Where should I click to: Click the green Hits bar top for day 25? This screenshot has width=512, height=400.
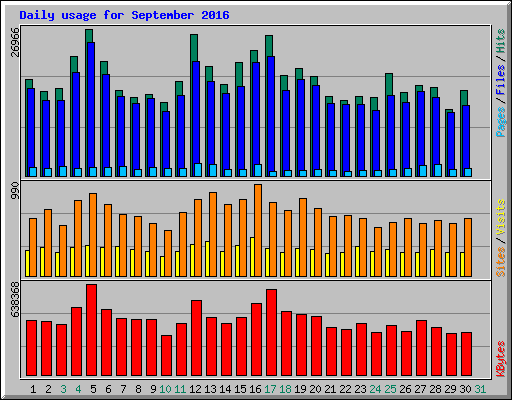(389, 84)
